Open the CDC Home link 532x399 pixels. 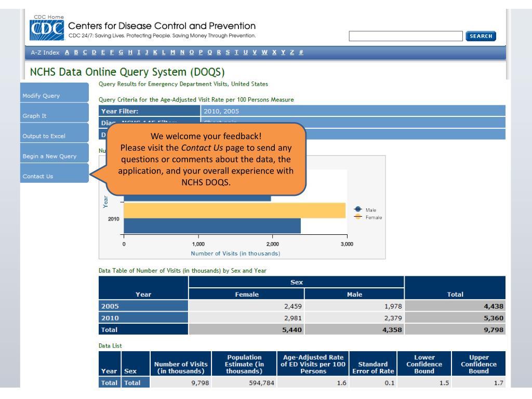point(48,17)
